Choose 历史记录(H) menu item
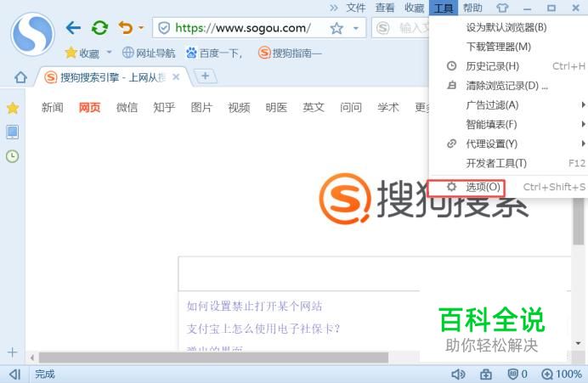588x383 pixels. tap(509, 66)
